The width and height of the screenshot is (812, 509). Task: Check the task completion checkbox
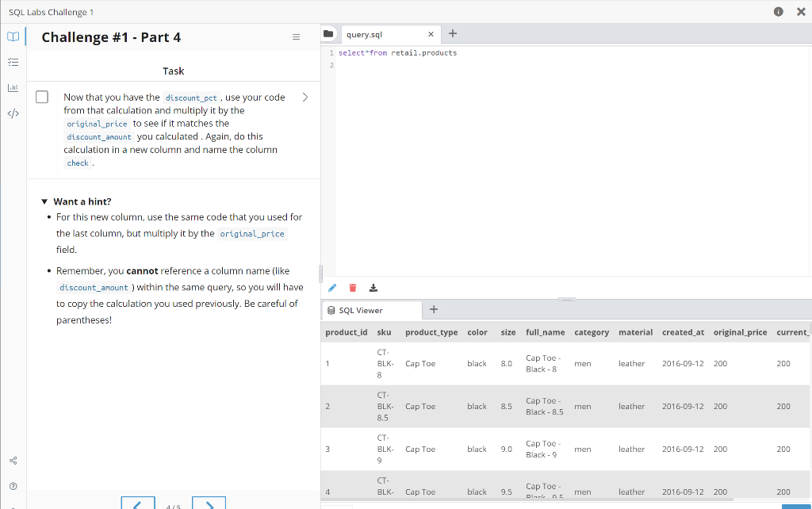click(42, 97)
